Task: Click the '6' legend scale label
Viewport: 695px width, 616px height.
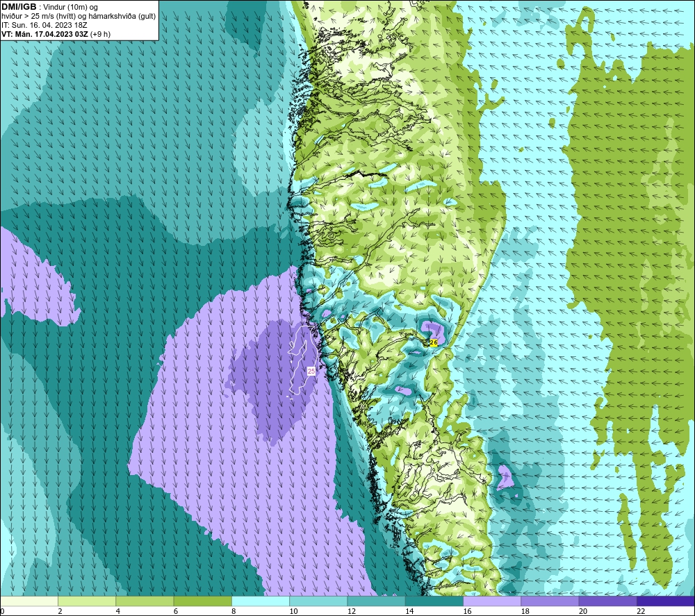Action: (x=176, y=611)
